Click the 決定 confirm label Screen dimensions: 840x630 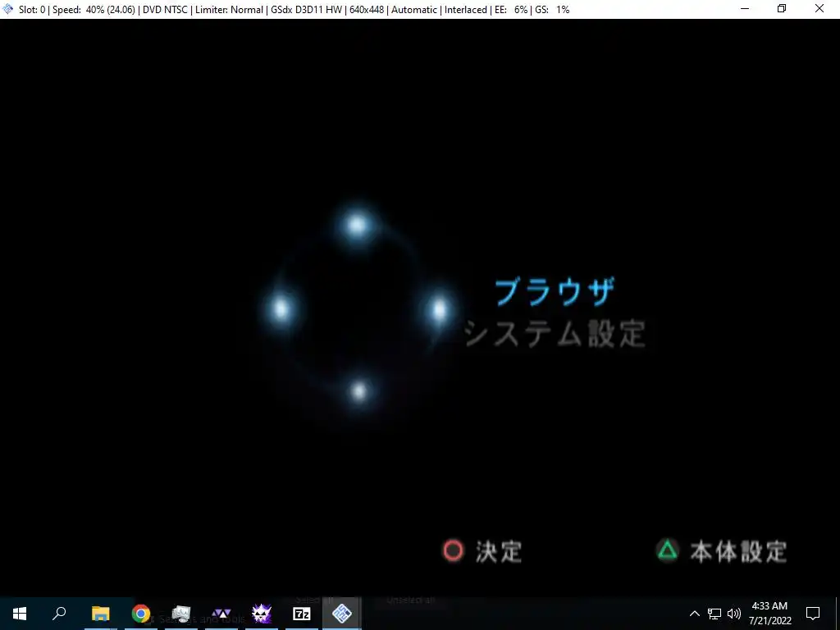[x=499, y=551]
